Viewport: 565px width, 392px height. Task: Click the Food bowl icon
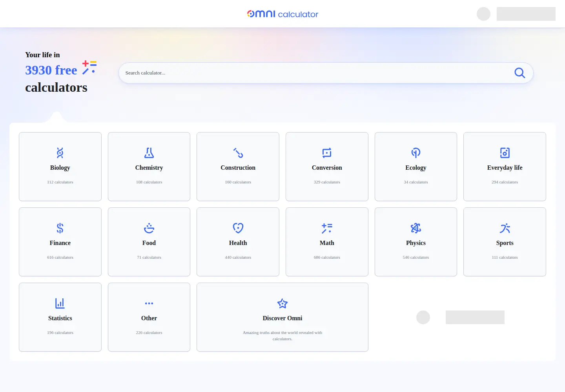(x=149, y=228)
